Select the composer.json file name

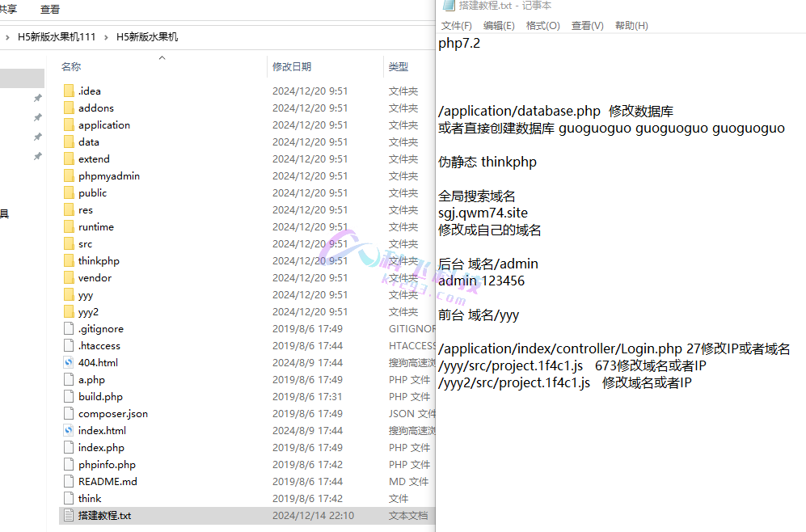(x=113, y=414)
